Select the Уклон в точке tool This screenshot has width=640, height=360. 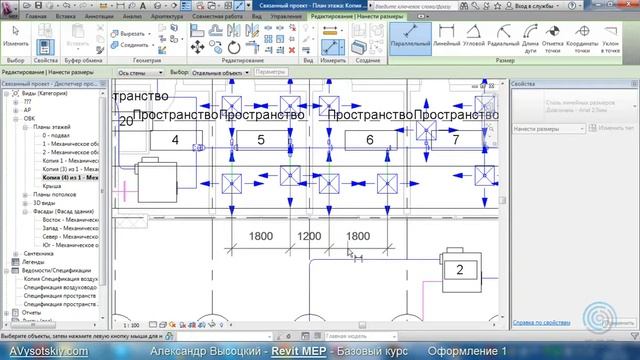610,38
